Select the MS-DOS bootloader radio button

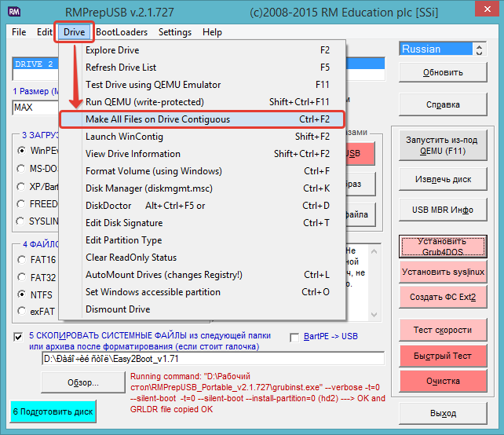(21, 169)
